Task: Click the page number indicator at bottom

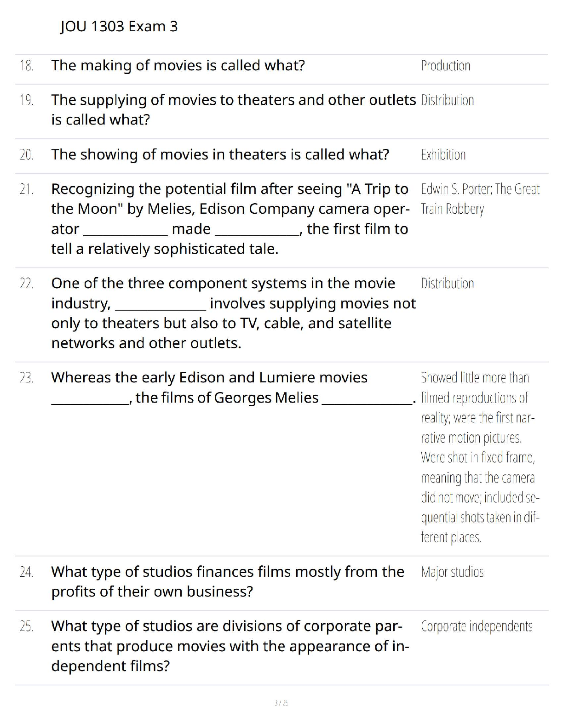Action: 281,703
